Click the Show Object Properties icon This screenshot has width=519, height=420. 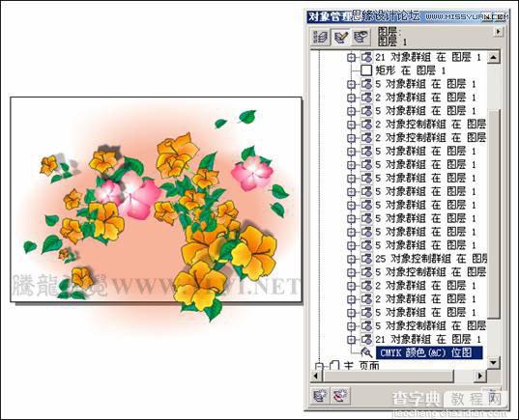pos(321,37)
